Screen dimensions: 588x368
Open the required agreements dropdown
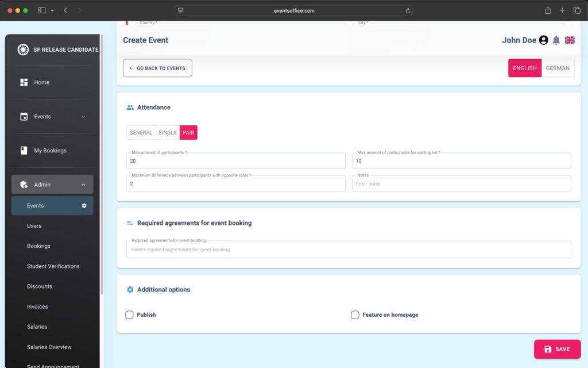pos(348,250)
